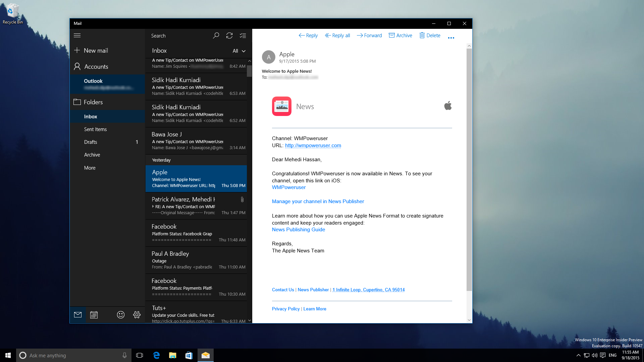The image size is (644, 362).
Task: Click the Cortana microphone icon
Action: (124, 355)
